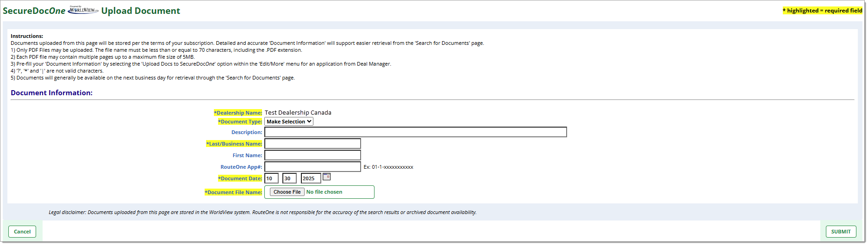The image size is (868, 245).
Task: Click the highlighted required field legend
Action: [x=822, y=11]
